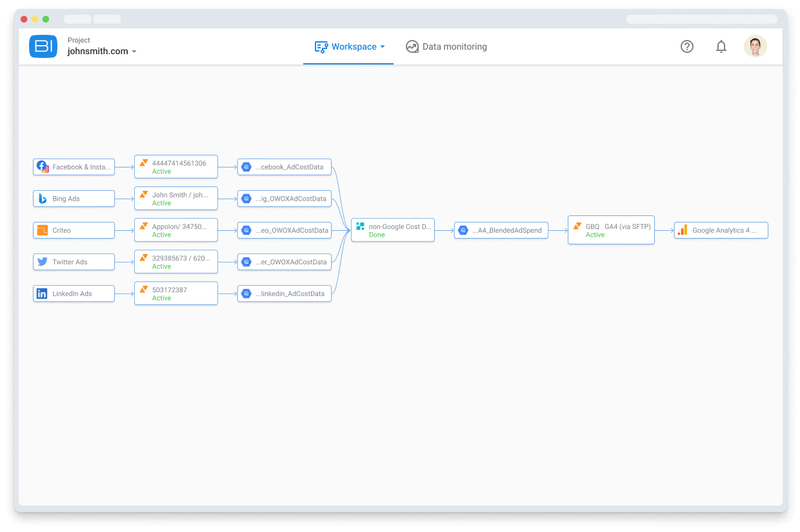Viewport: 800px width, 532px height.
Task: Expand the johnsmith.com project dropdown
Action: 134,52
